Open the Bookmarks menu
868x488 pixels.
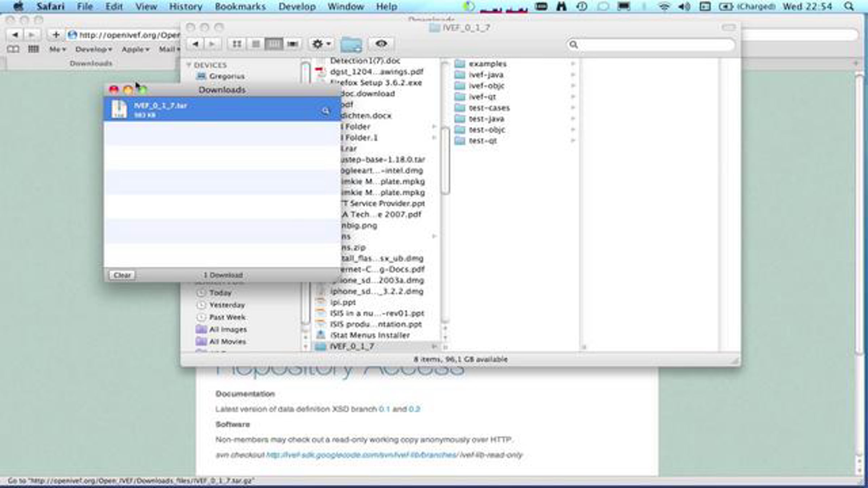[240, 7]
